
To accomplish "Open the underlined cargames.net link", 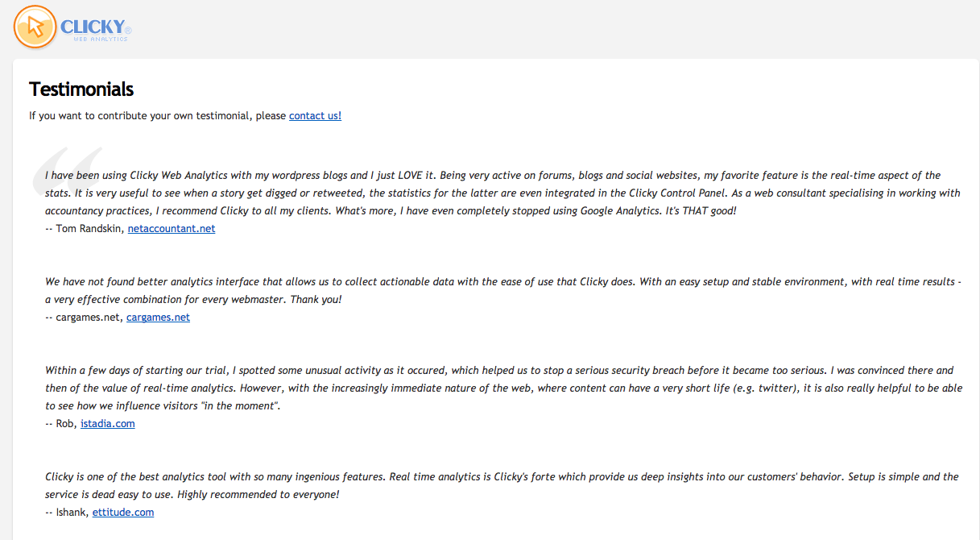I will pos(158,317).
